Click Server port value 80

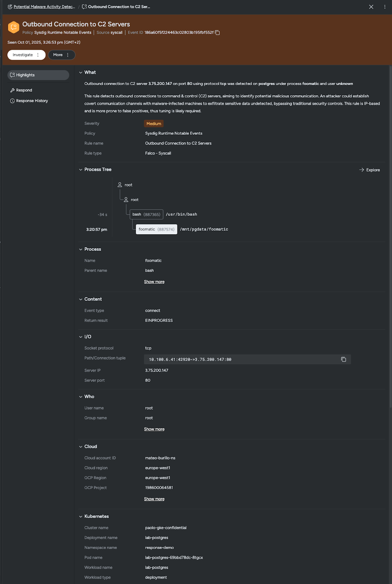pyautogui.click(x=148, y=380)
